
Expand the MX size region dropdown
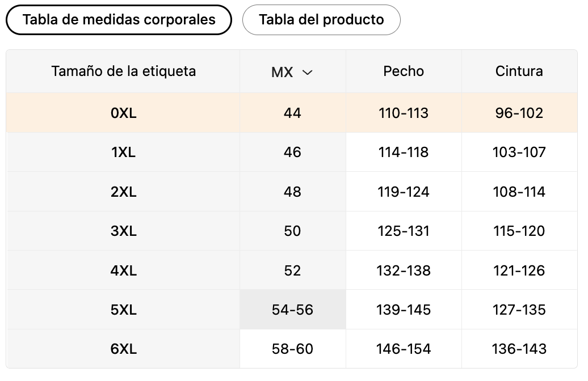(292, 72)
